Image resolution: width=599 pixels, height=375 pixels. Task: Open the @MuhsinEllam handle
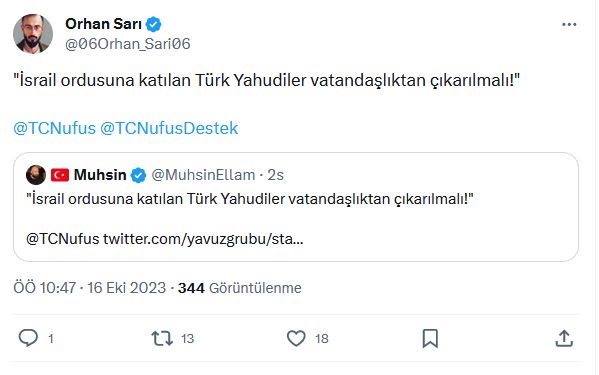[203, 175]
